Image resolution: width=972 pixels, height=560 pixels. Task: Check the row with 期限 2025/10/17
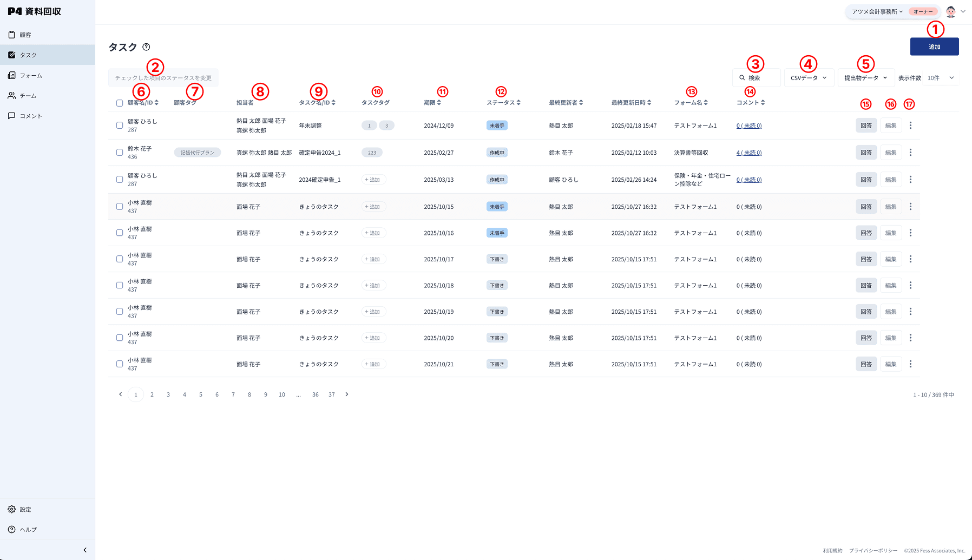click(x=120, y=259)
